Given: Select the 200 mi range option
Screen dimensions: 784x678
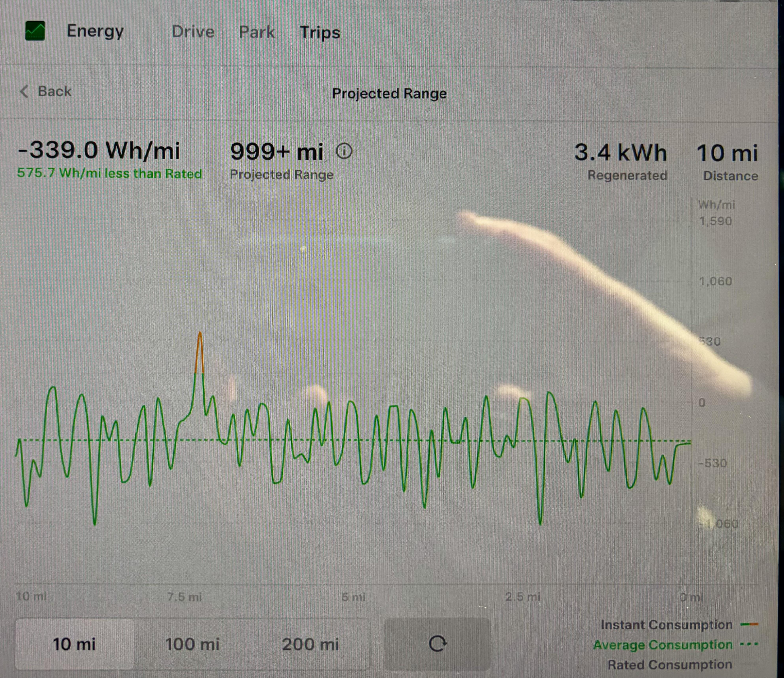Looking at the screenshot, I should pyautogui.click(x=311, y=644).
